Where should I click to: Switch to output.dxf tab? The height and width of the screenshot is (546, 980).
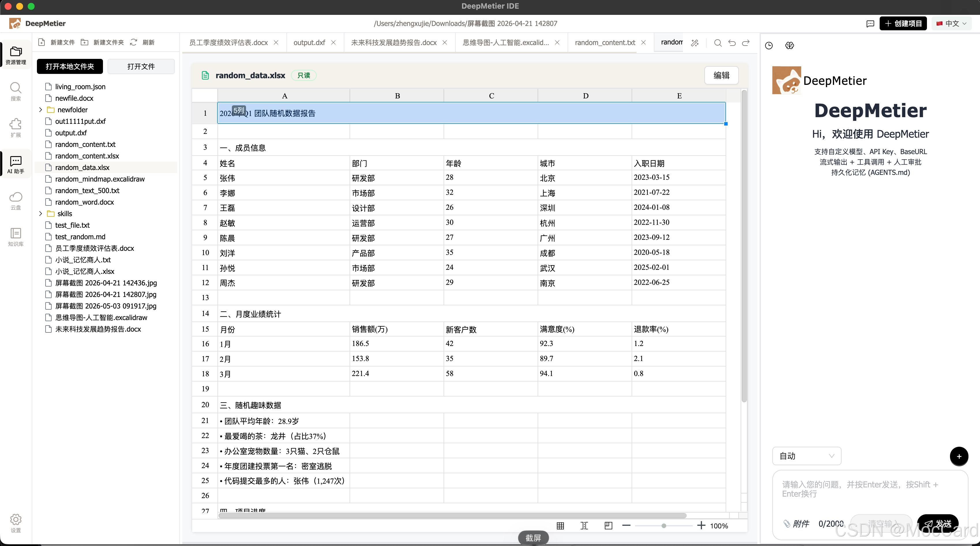coord(309,43)
